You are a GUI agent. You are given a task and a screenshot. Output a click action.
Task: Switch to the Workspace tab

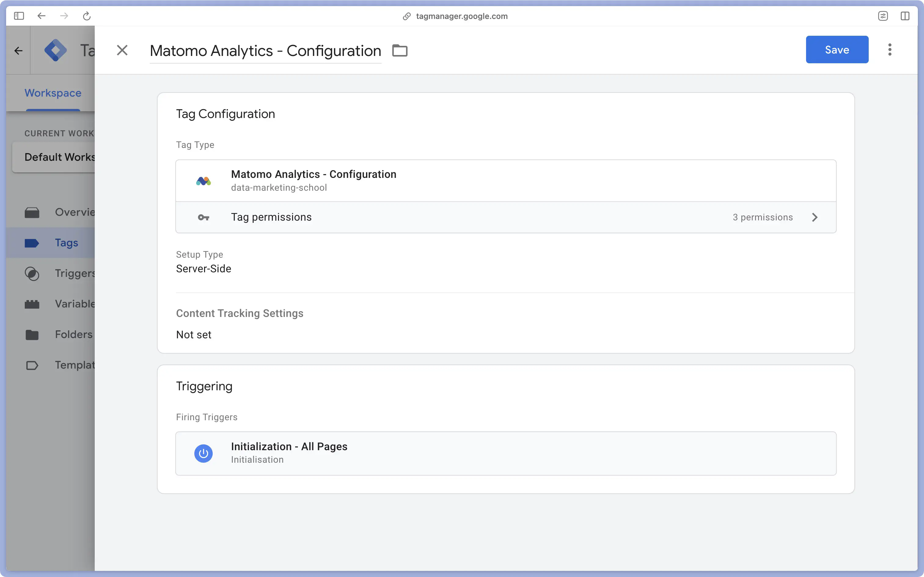click(x=53, y=93)
